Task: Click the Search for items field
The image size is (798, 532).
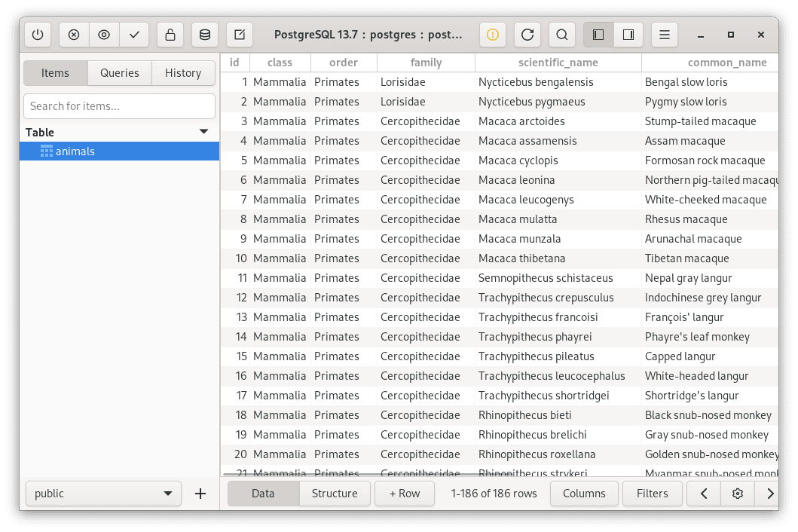Action: pos(120,106)
